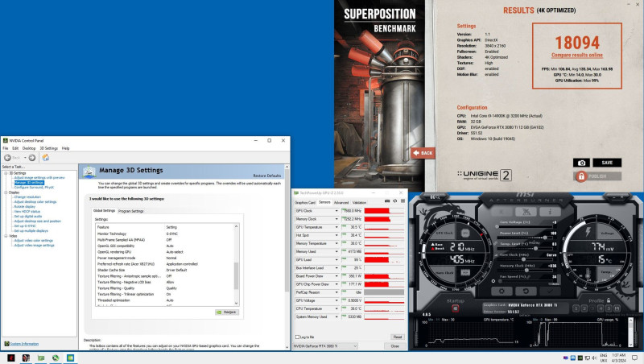The width and height of the screenshot is (644, 364).
Task: Select Afterburner profile slot 2
Action: point(584,308)
